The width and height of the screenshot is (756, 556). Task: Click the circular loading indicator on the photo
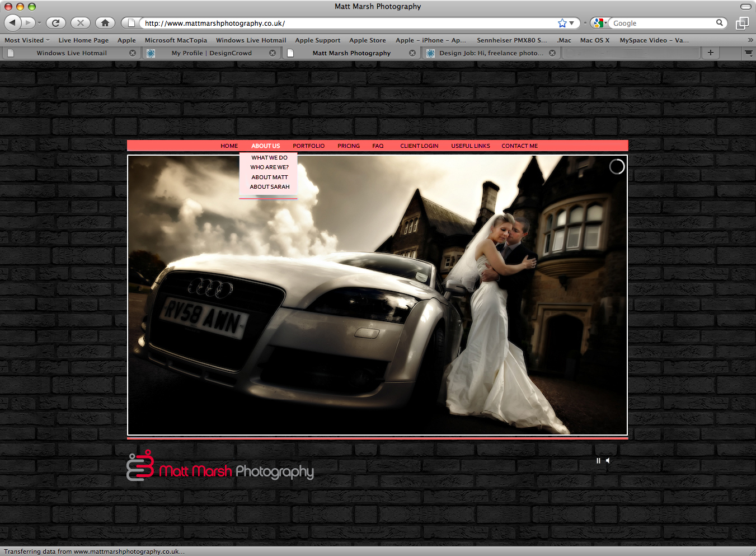coord(617,166)
